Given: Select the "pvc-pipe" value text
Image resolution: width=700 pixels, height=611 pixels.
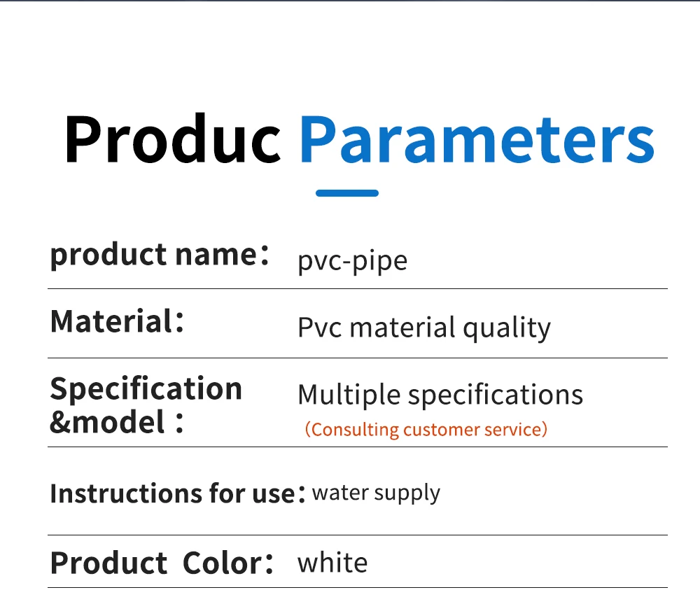Looking at the screenshot, I should pyautogui.click(x=352, y=261).
